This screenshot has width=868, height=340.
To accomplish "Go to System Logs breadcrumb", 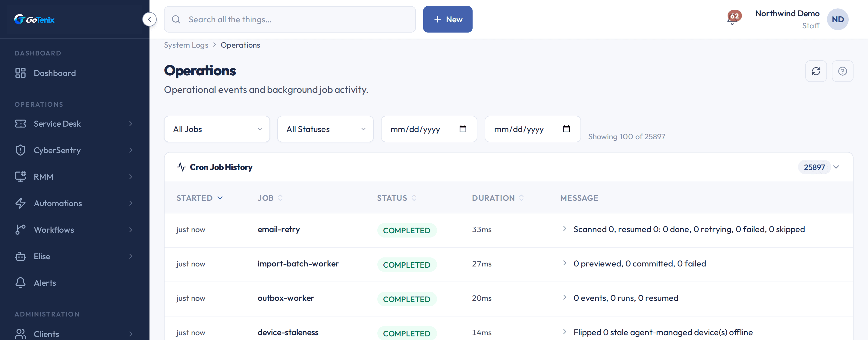I will click(x=186, y=45).
